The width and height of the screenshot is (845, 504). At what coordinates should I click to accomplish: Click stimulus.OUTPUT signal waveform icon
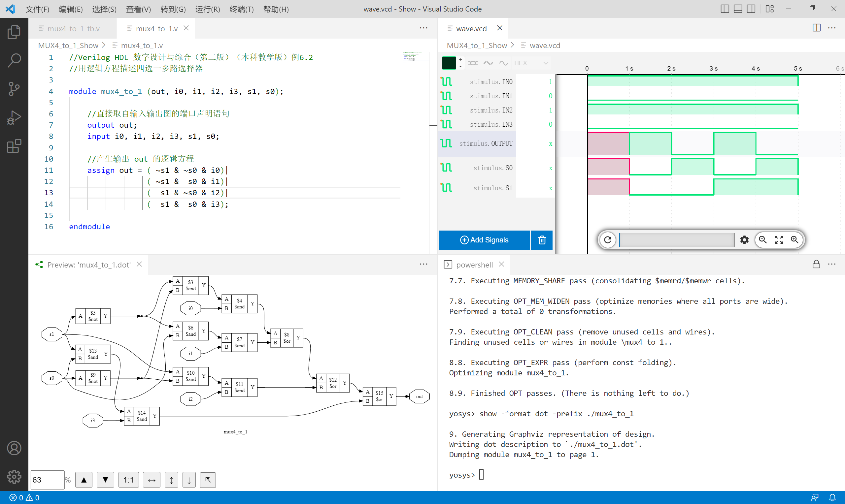(x=447, y=143)
